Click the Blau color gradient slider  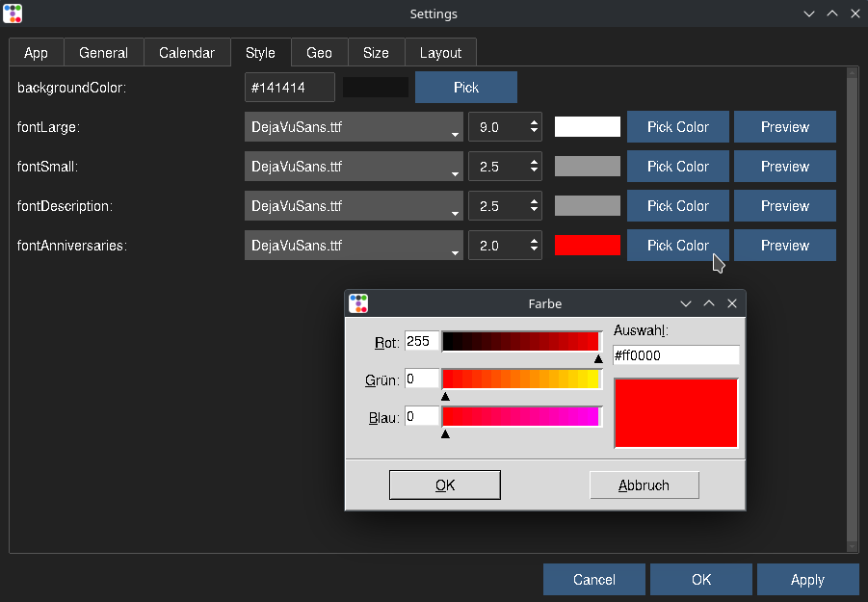[x=521, y=416]
